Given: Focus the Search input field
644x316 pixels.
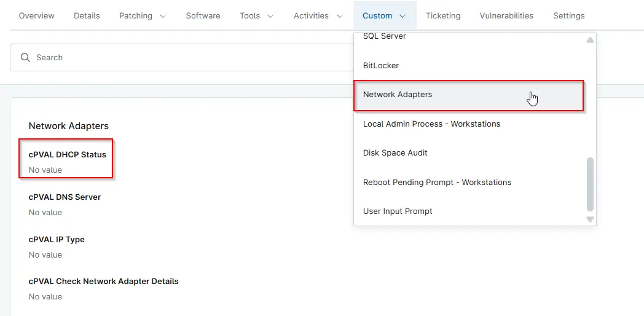Looking at the screenshot, I should (184, 58).
